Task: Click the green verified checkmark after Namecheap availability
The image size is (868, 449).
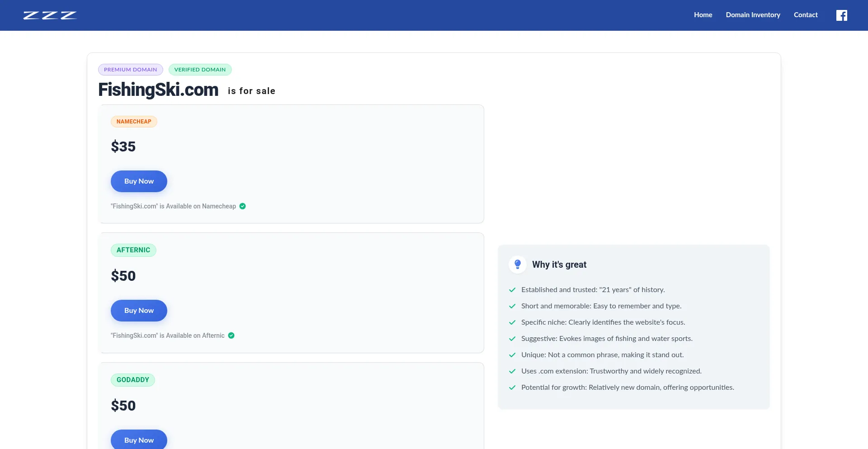Action: [243, 206]
